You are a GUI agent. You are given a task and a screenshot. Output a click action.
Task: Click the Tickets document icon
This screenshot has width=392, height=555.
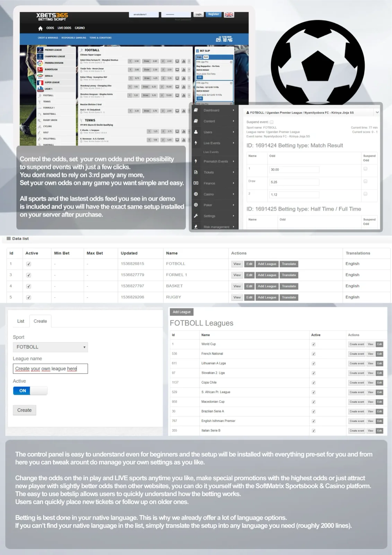[x=196, y=172]
